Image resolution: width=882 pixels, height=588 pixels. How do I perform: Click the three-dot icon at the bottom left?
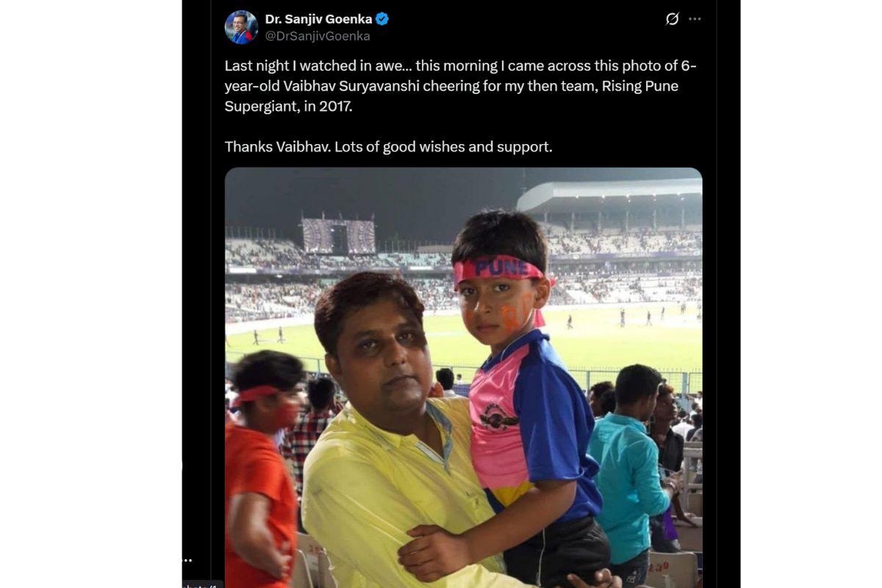tap(187, 560)
